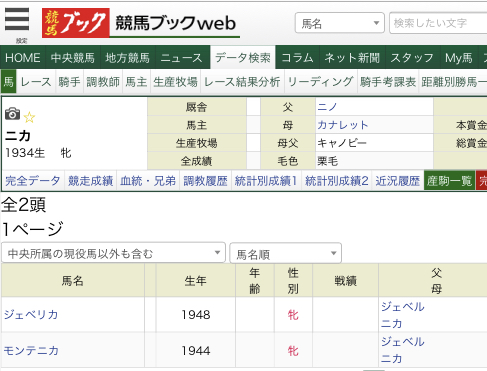The width and height of the screenshot is (487, 371).
Task: Switch to the 調教師 sub-tab
Action: coord(103,81)
